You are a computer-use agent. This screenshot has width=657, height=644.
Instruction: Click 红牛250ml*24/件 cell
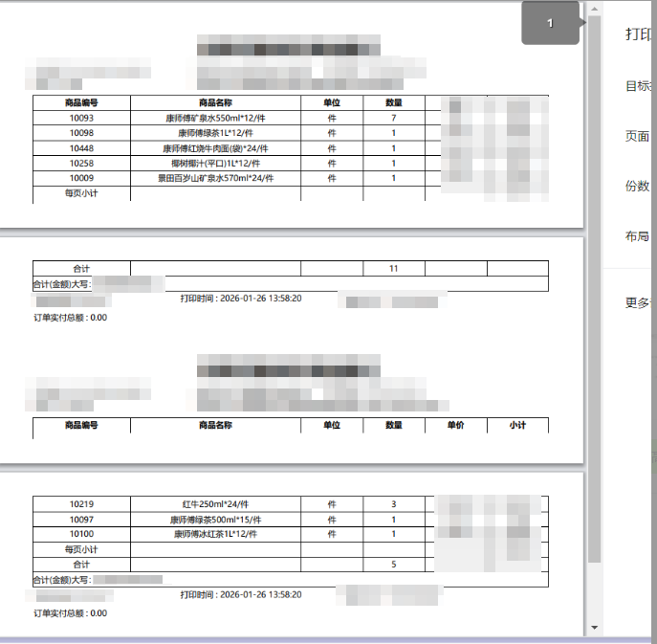[215, 504]
